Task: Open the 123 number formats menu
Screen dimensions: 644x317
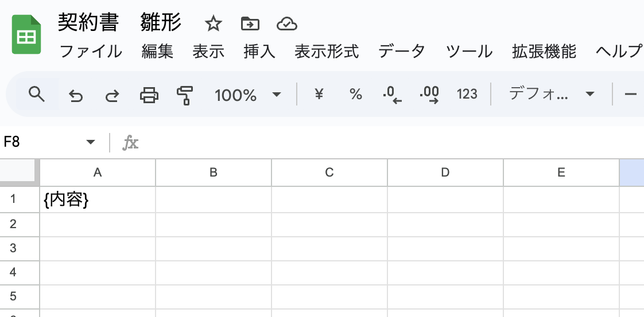Action: [x=467, y=95]
